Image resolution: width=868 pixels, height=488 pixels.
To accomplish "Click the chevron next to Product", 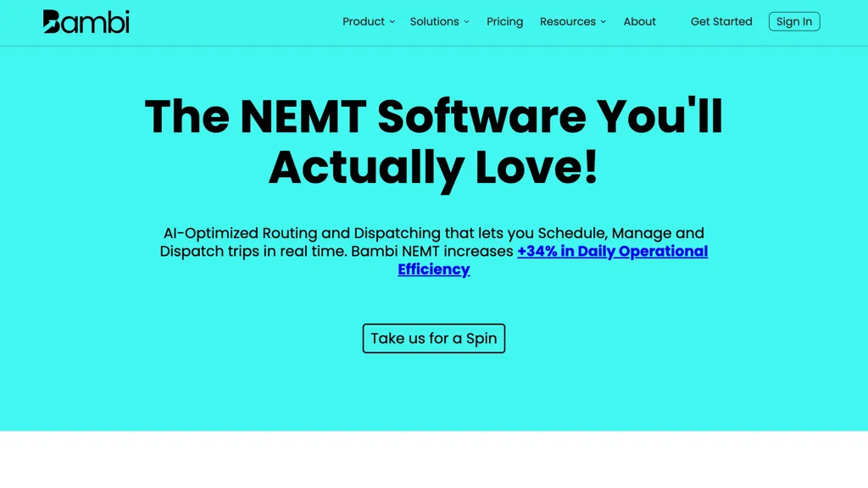I will click(x=392, y=23).
